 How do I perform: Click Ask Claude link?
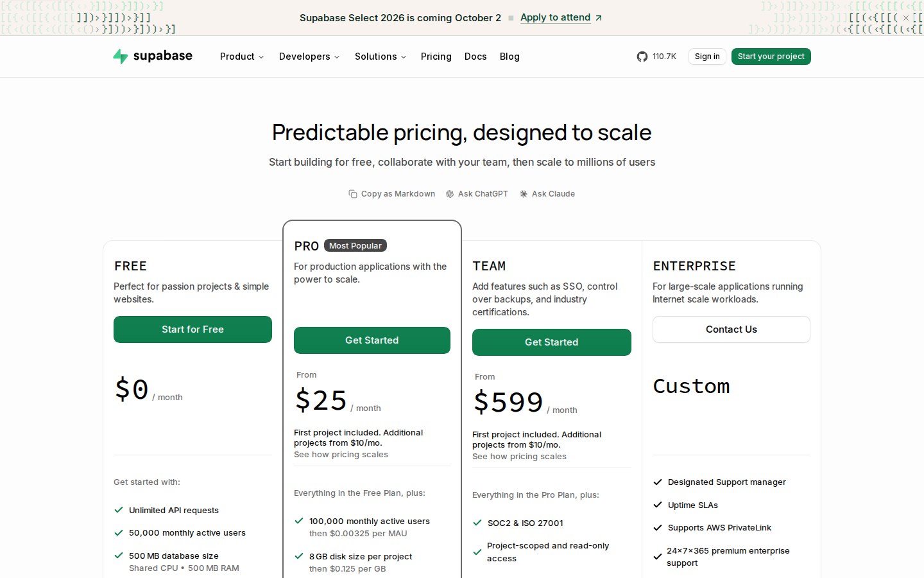click(547, 194)
